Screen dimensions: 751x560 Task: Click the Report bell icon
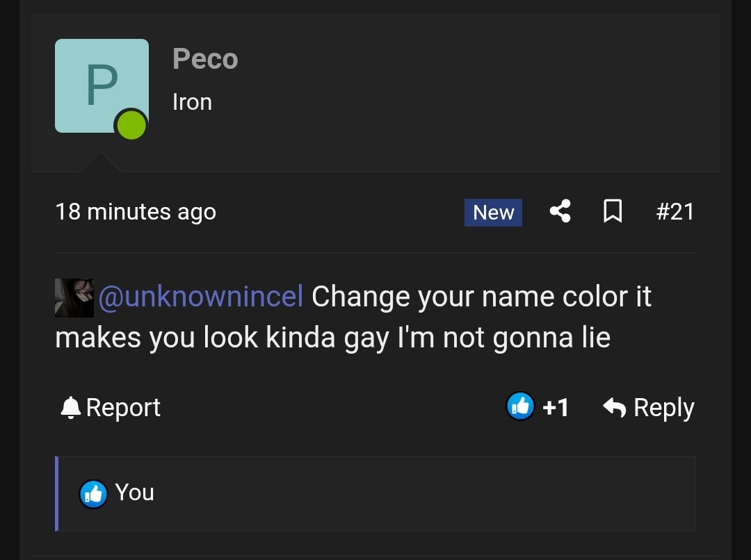tap(70, 407)
